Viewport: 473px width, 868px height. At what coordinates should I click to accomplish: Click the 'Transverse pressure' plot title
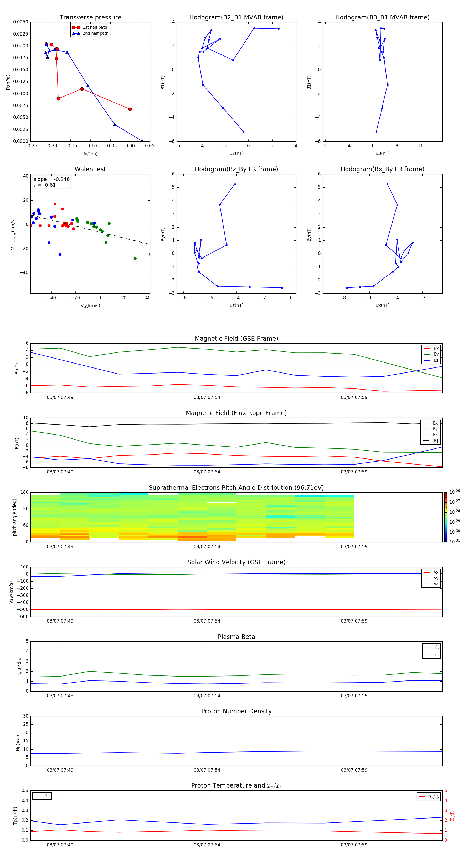(x=90, y=18)
